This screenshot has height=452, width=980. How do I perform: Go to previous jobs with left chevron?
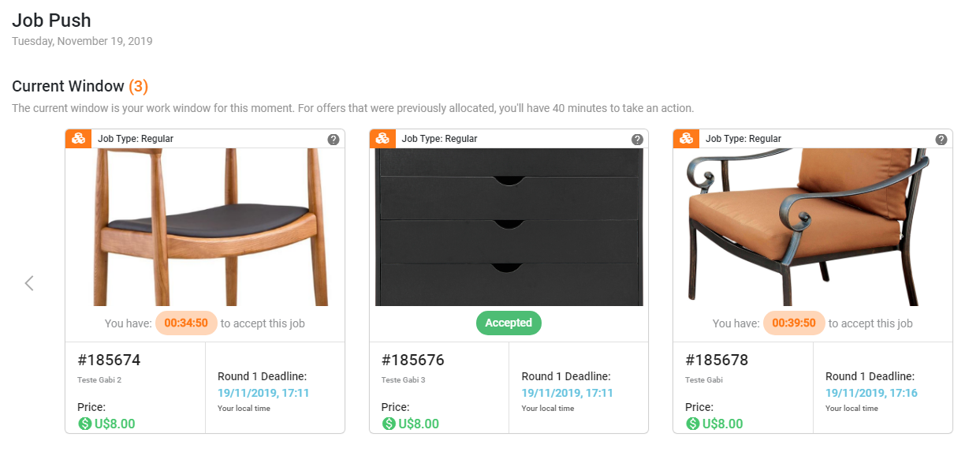pyautogui.click(x=29, y=282)
